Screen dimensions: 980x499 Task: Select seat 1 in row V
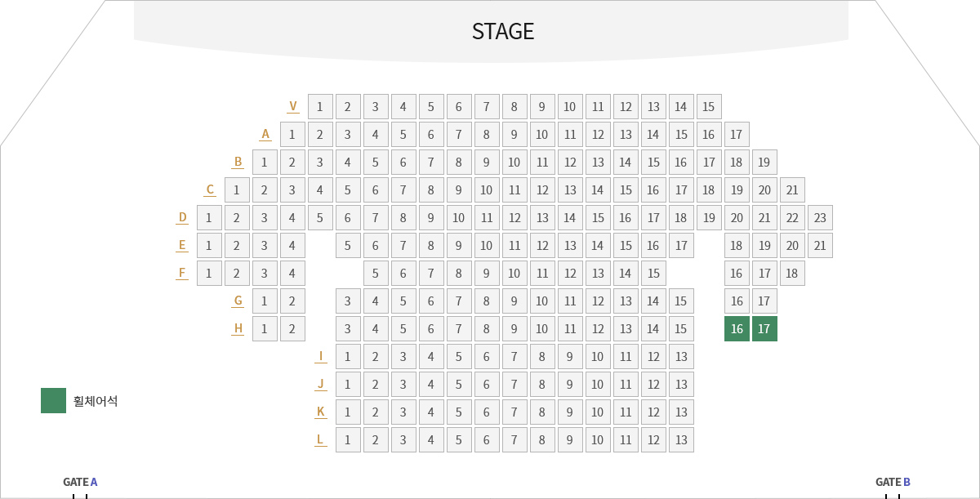(320, 107)
